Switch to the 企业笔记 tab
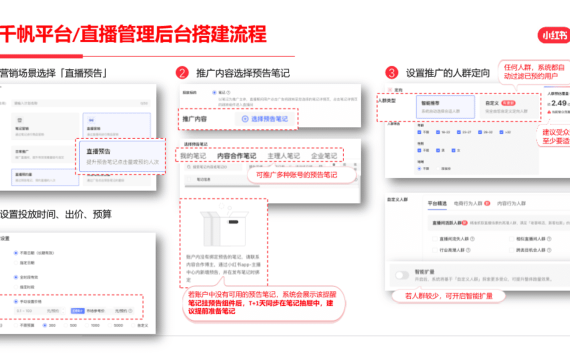The height and width of the screenshot is (360, 570). (x=324, y=156)
